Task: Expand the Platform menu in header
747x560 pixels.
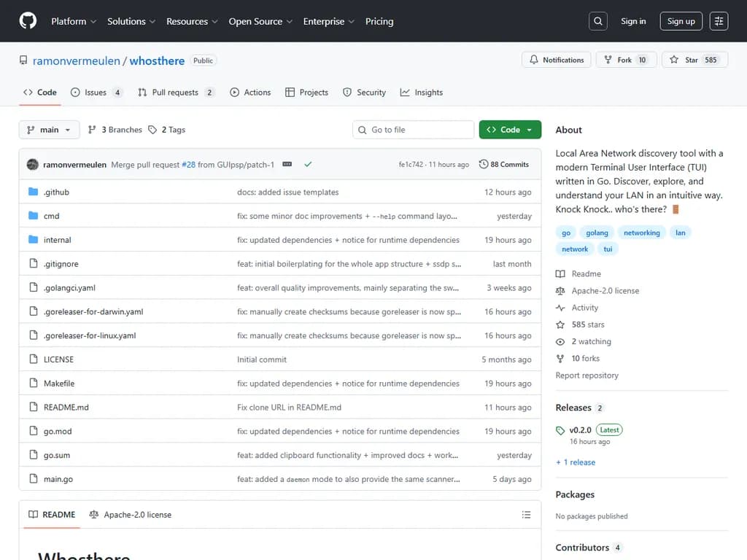Action: 74,21
